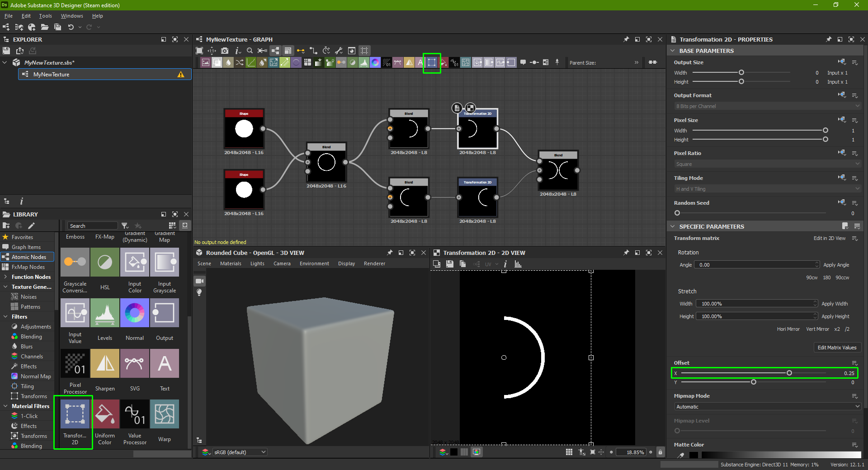Collapse Texture Generators in Library tree
Image resolution: width=868 pixels, height=470 pixels.
click(5, 287)
